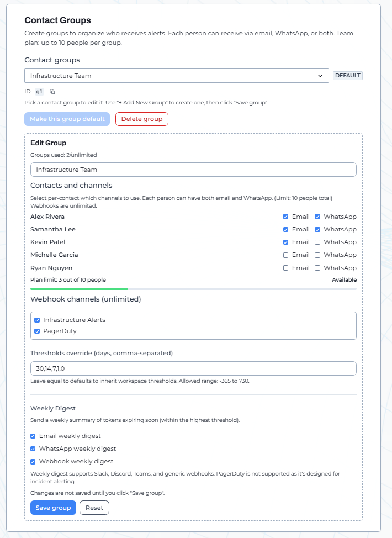Turn off the WhatsApp weekly digest
Screen dimensions: 392x538
pyautogui.click(x=33, y=448)
